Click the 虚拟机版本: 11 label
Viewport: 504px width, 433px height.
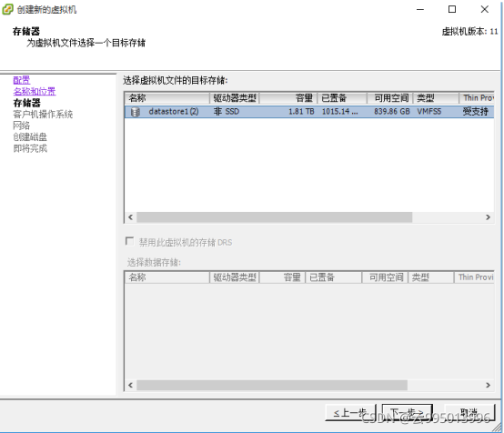[x=470, y=31]
